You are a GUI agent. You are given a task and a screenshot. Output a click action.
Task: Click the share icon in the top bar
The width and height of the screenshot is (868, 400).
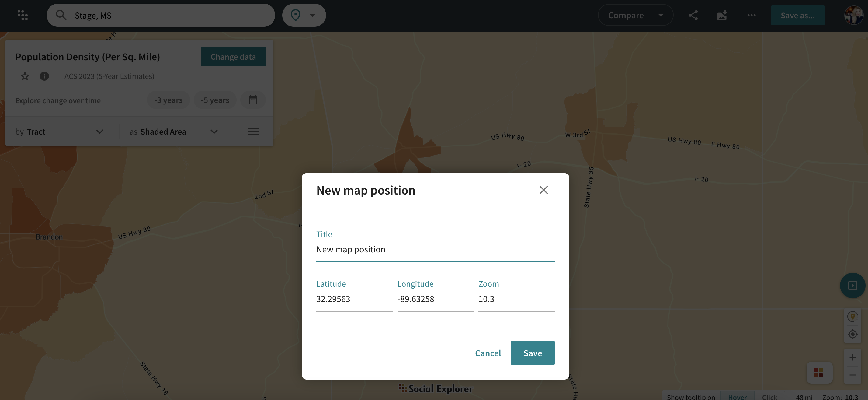point(693,15)
